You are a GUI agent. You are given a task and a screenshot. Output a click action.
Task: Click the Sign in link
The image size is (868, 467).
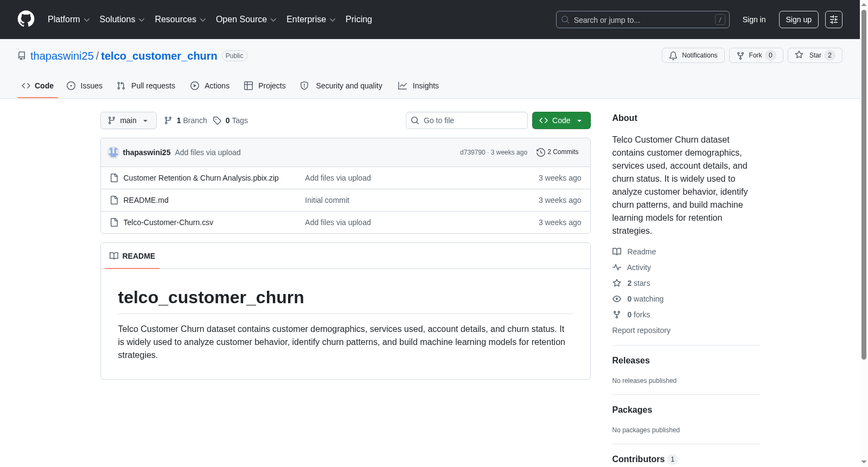754,20
